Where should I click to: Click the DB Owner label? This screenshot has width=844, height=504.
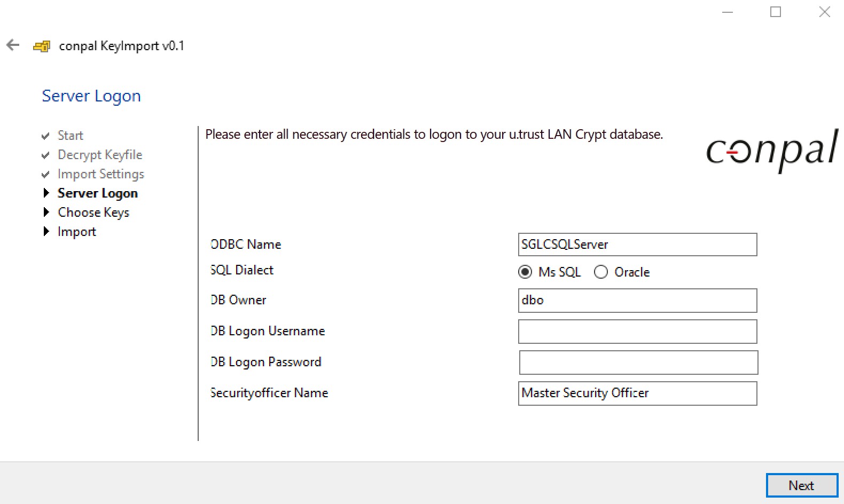[x=238, y=300]
